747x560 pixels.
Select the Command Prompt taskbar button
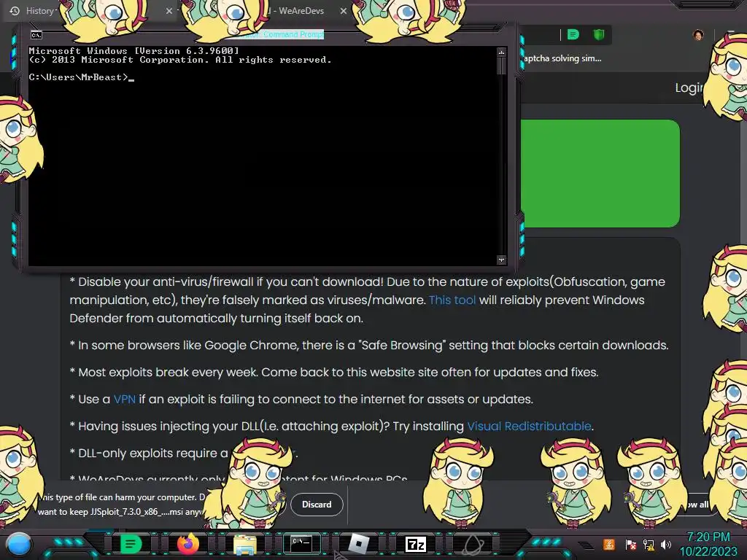click(301, 543)
